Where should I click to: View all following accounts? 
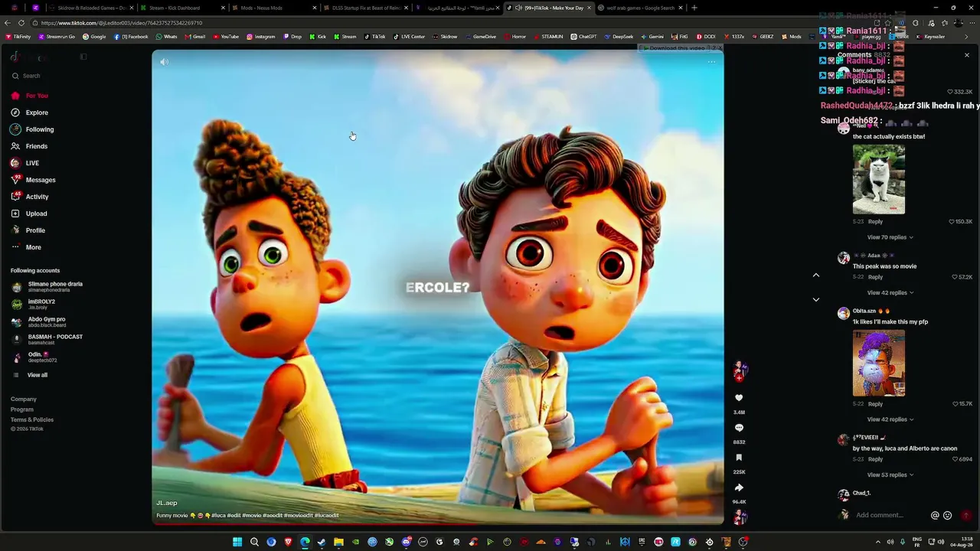point(31,375)
